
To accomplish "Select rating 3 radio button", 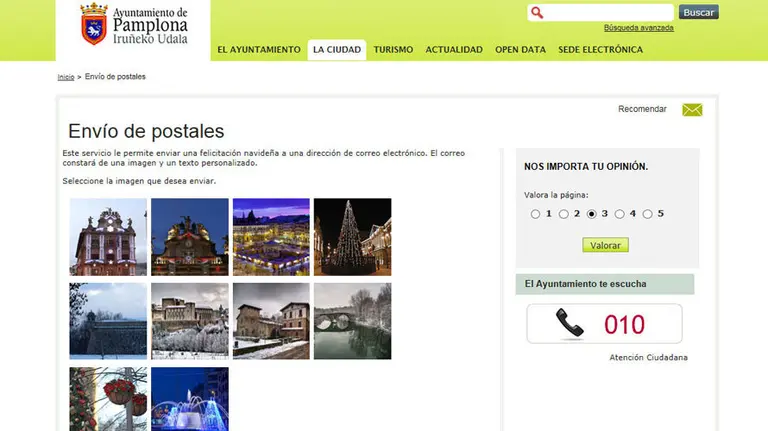I will click(591, 214).
